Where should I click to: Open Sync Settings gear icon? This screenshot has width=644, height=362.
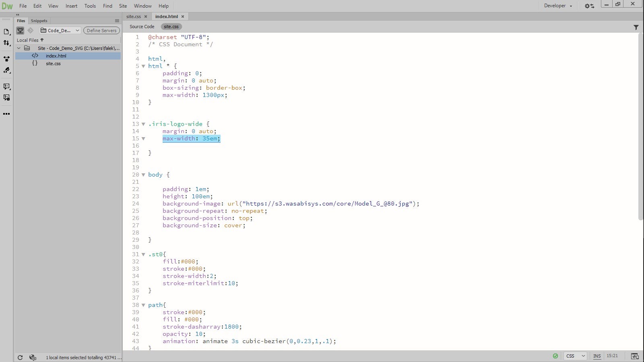point(589,6)
